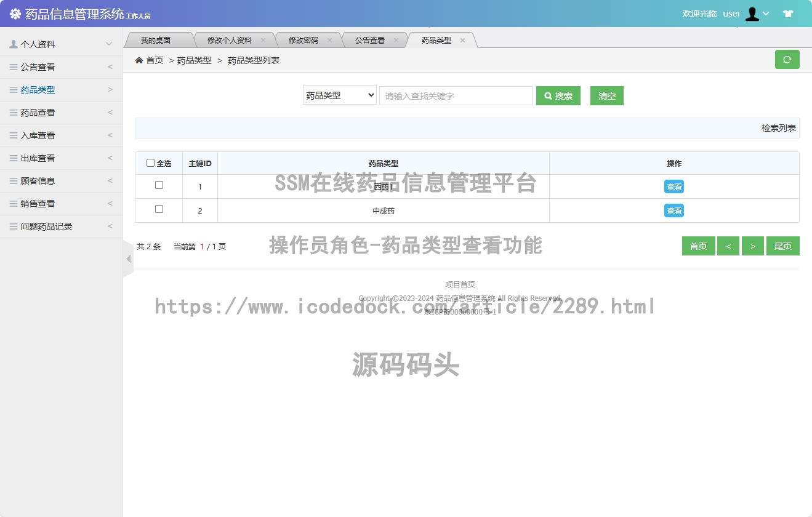Click the 主键ID column header
The width and height of the screenshot is (812, 517).
click(200, 163)
